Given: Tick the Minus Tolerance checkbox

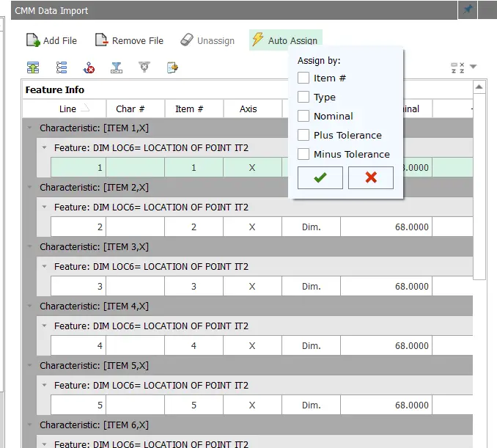Looking at the screenshot, I should (303, 154).
